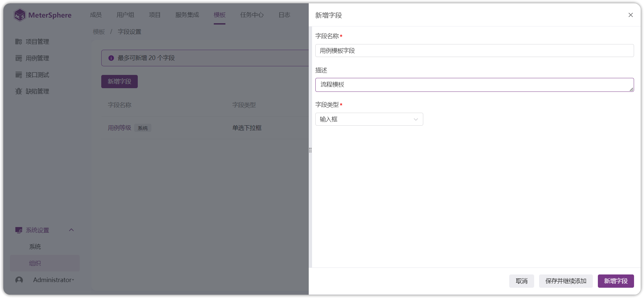Click the 取消 button
The width and height of the screenshot is (644, 298).
[522, 281]
